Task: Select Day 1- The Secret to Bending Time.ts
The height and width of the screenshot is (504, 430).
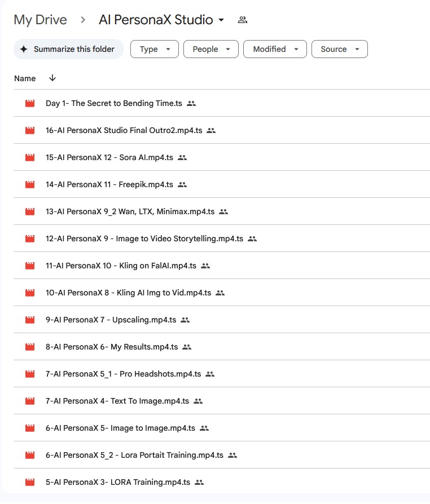Action: pos(222,103)
